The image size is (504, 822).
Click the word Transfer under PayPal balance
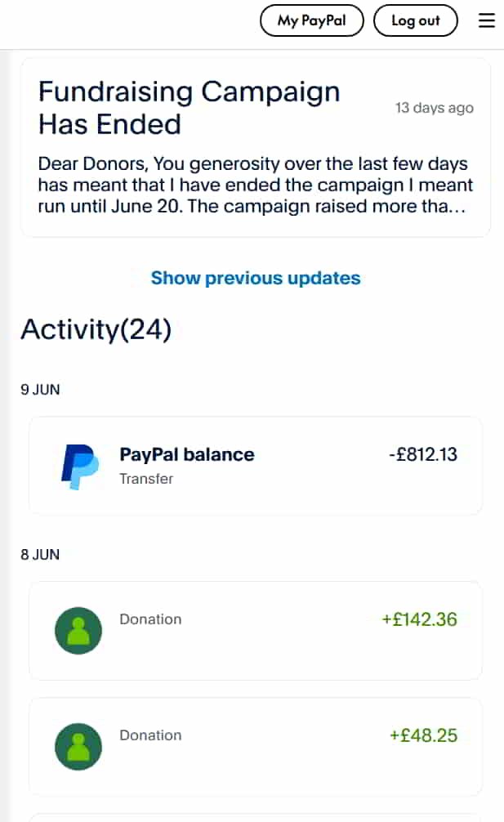coord(146,479)
